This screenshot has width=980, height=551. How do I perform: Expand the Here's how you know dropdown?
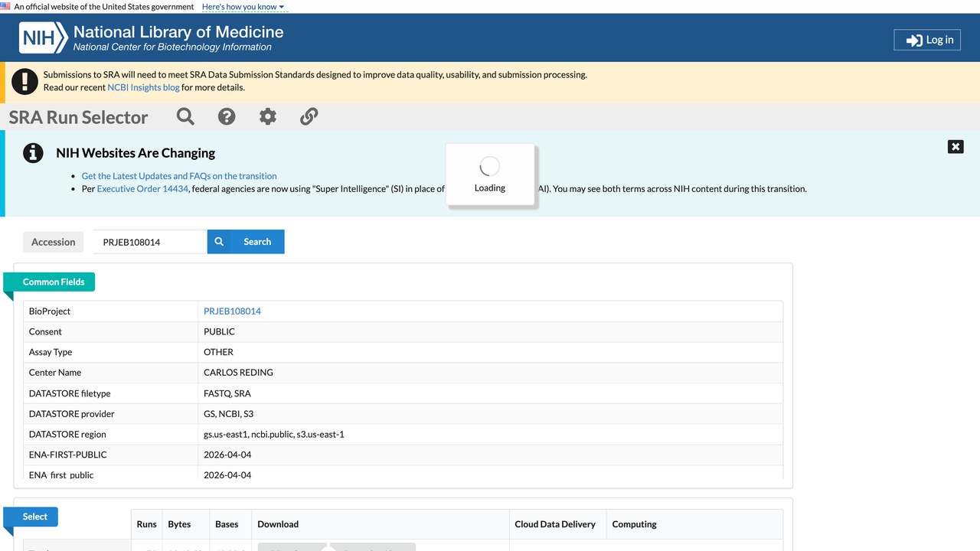pos(243,7)
